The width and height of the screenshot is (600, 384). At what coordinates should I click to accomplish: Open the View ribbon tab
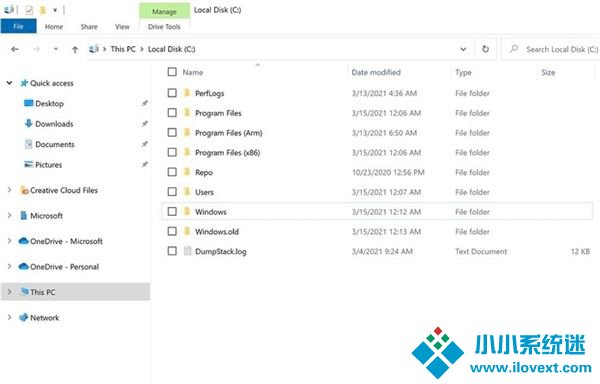(122, 26)
